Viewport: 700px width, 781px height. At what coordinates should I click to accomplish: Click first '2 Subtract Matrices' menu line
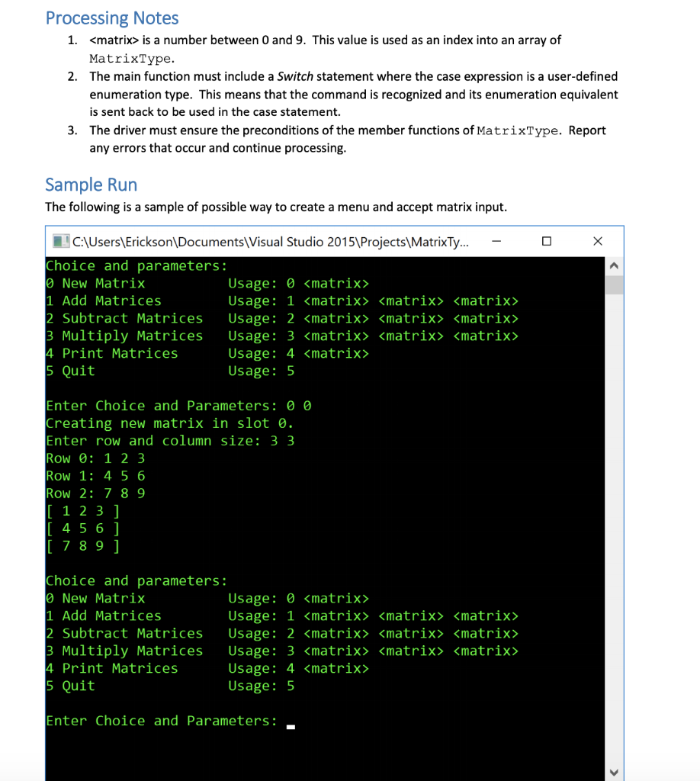[x=282, y=318]
